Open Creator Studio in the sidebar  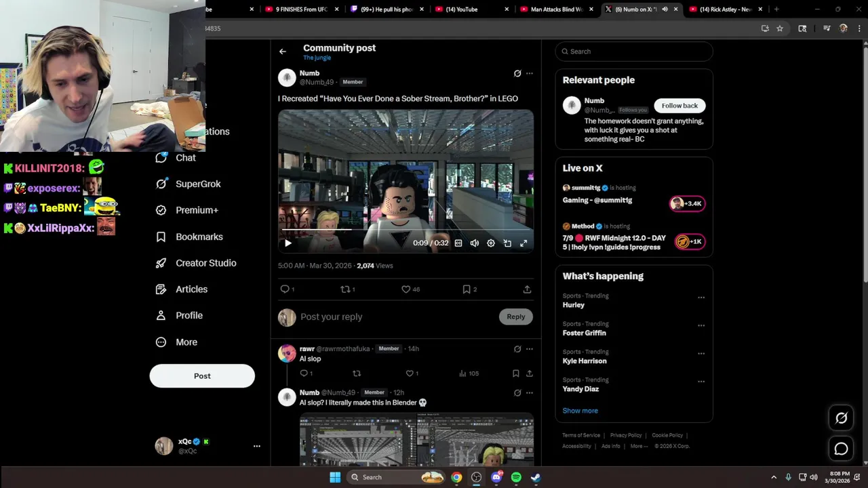tap(196, 263)
